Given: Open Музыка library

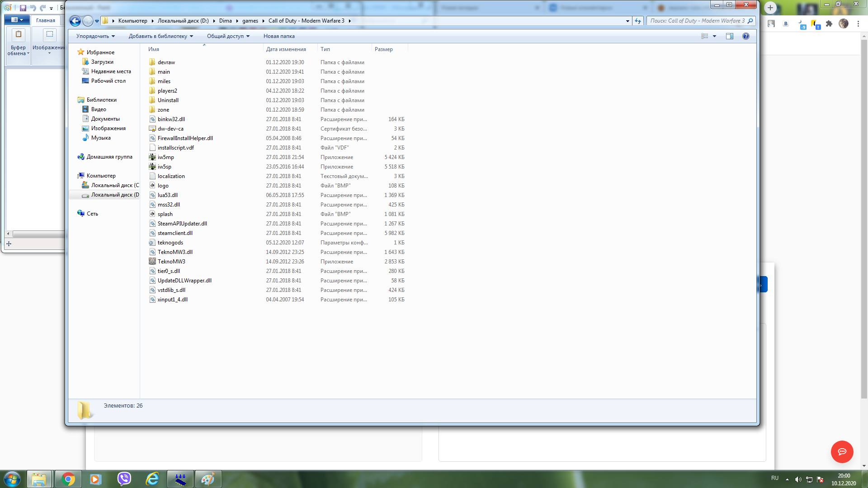Looking at the screenshot, I should point(101,138).
